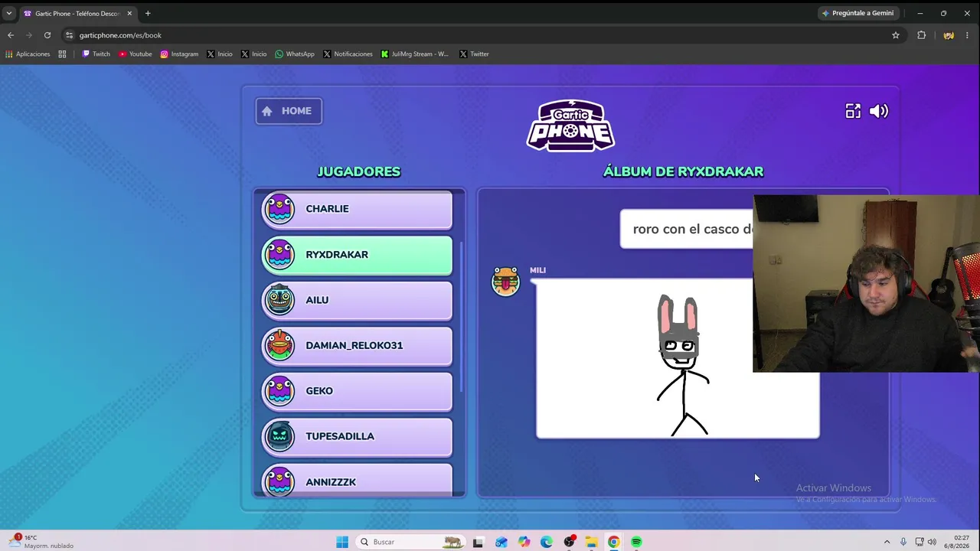Mute the Gartic Phone game sound
Screen dimensions: 980x551
879,111
